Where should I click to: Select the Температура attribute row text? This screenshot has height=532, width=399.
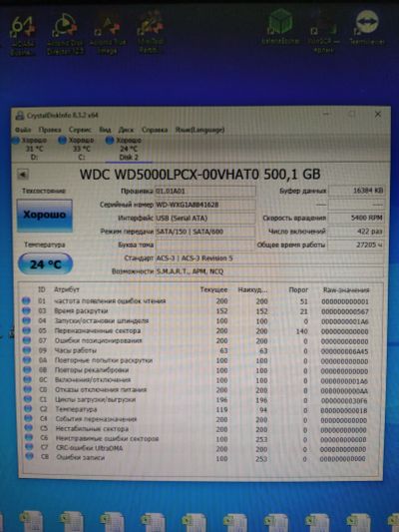click(76, 409)
